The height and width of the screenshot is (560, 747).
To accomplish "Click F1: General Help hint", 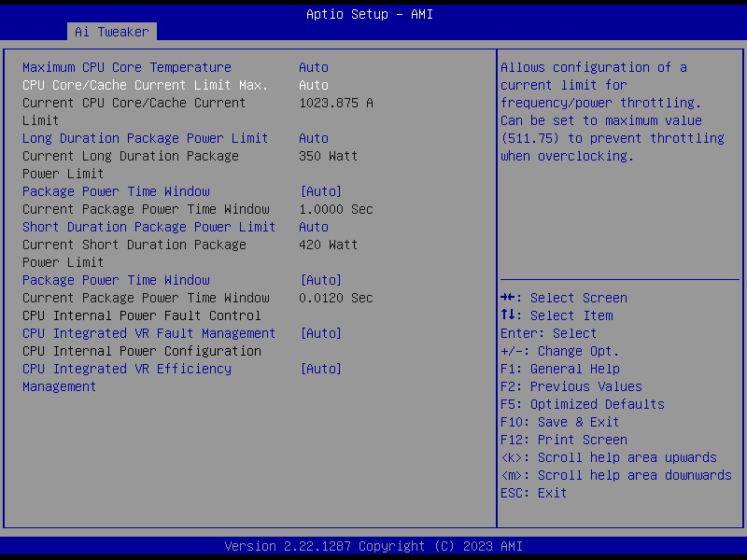I will (560, 369).
